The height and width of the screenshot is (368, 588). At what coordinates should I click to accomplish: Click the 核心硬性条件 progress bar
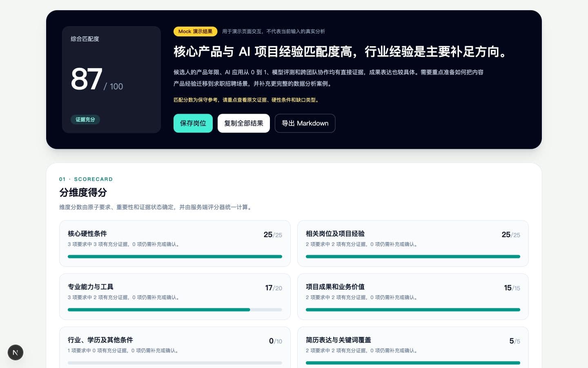[x=175, y=257]
